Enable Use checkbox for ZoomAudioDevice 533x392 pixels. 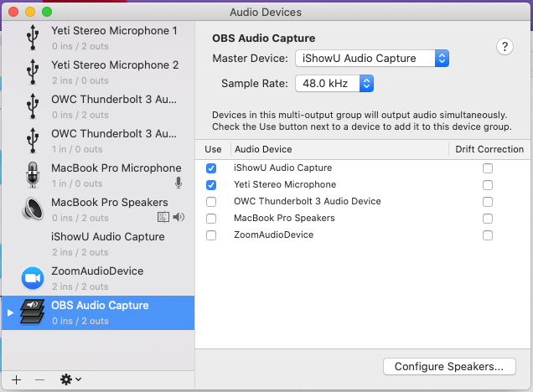(x=211, y=235)
